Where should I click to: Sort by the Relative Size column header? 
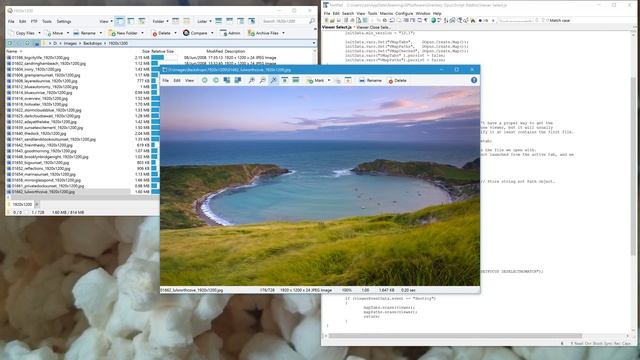162,51
